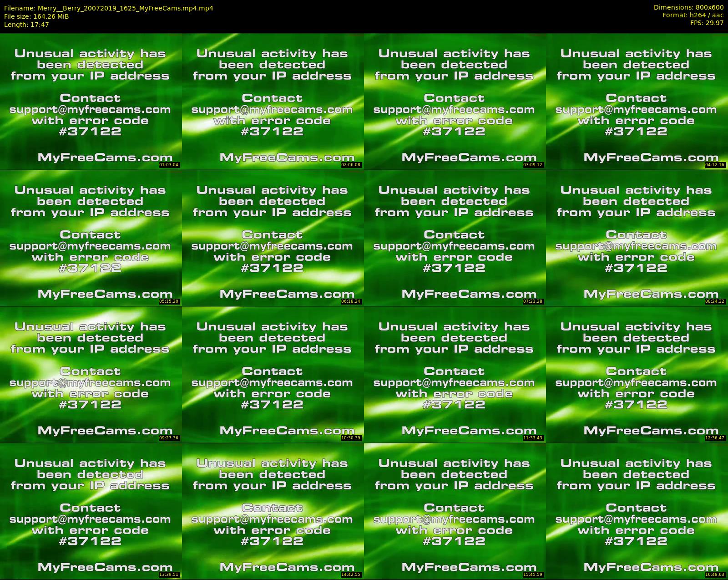Click the 'Length: 17:47' header text
The width and height of the screenshot is (728, 580).
[26, 25]
